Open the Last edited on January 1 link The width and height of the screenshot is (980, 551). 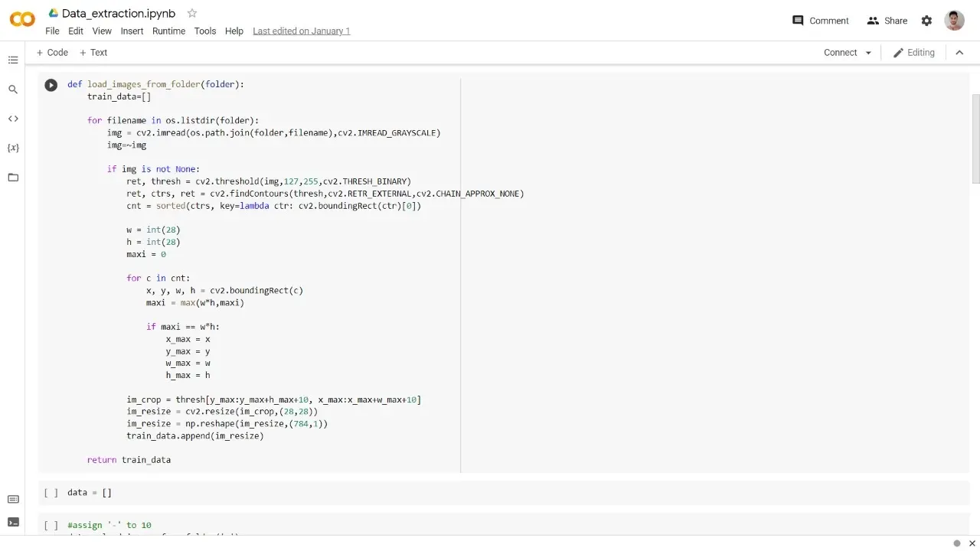[301, 31]
